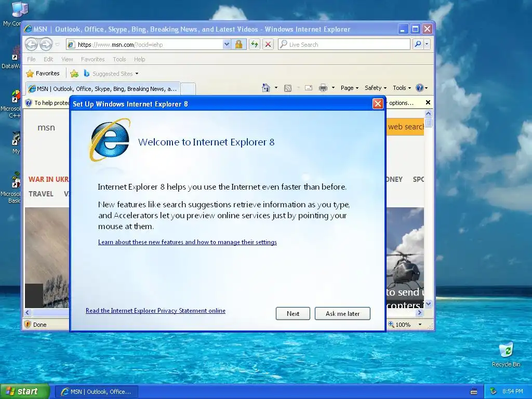Image resolution: width=532 pixels, height=399 pixels.
Task: Open the Help menu
Action: click(139, 59)
